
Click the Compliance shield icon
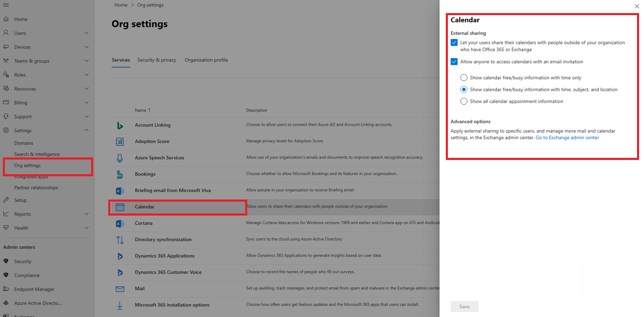point(6,275)
